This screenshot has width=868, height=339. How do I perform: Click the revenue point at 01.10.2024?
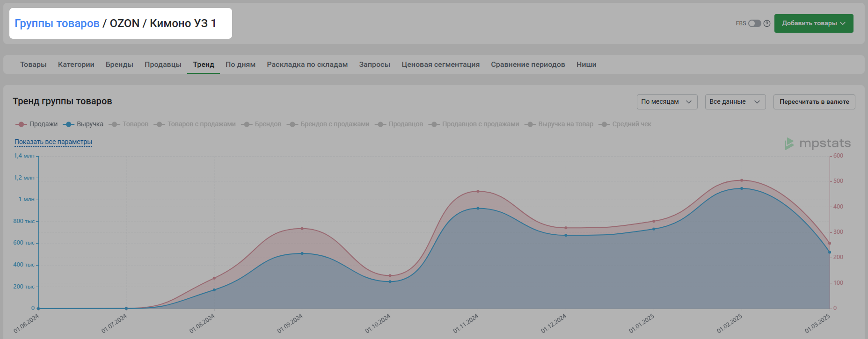390,281
